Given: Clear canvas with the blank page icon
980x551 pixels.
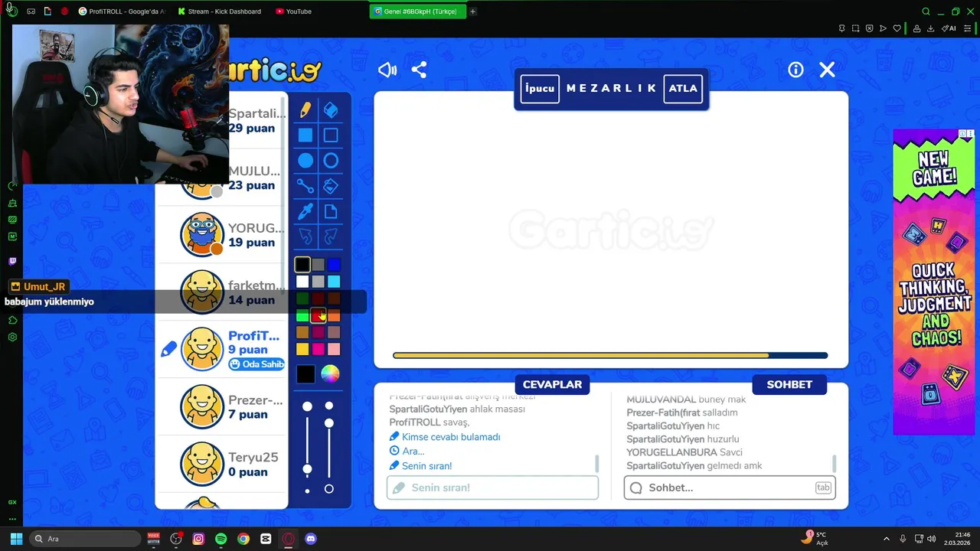Looking at the screenshot, I should point(331,211).
